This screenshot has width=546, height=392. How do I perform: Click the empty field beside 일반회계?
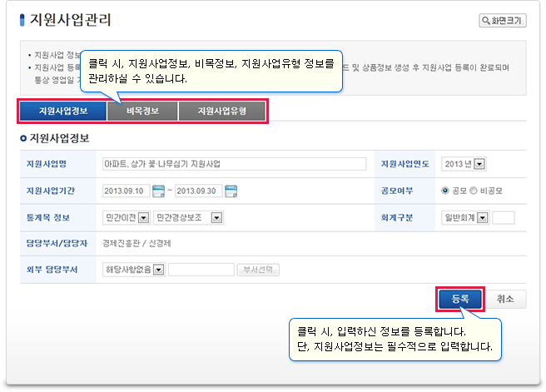[504, 217]
